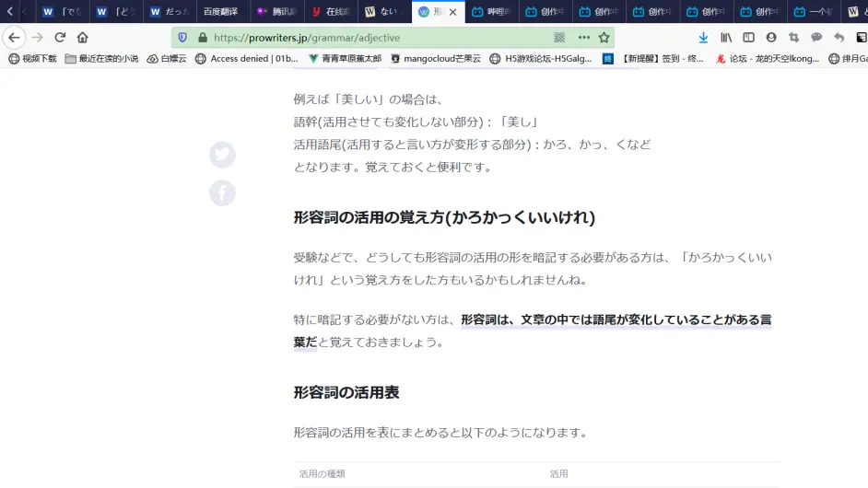Close the active 形 tab
The width and height of the screenshot is (868, 488).
click(452, 12)
